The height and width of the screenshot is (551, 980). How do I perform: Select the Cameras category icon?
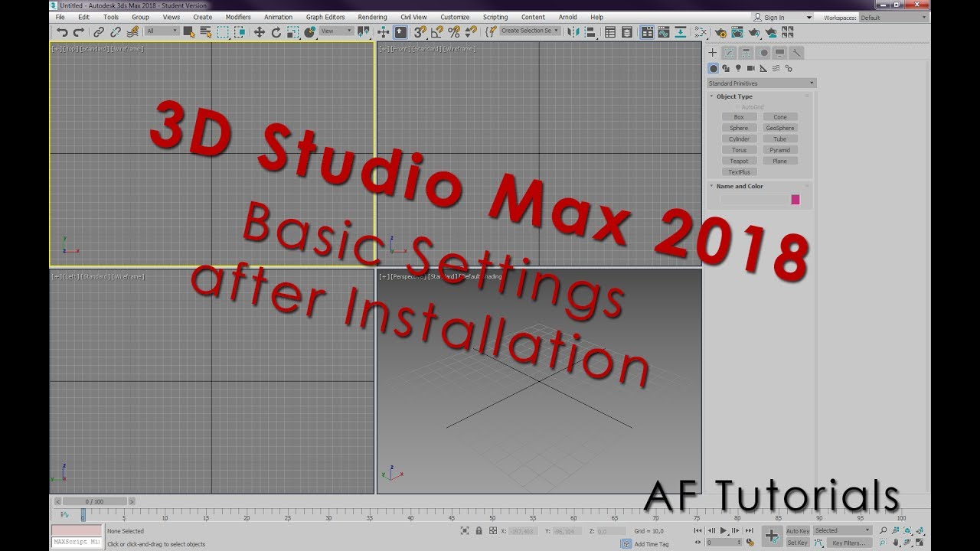coord(751,68)
